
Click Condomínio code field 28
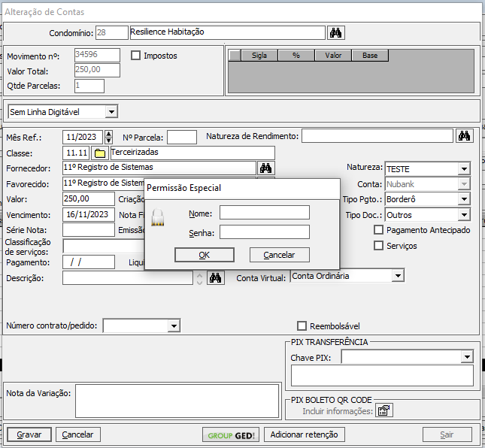point(111,32)
